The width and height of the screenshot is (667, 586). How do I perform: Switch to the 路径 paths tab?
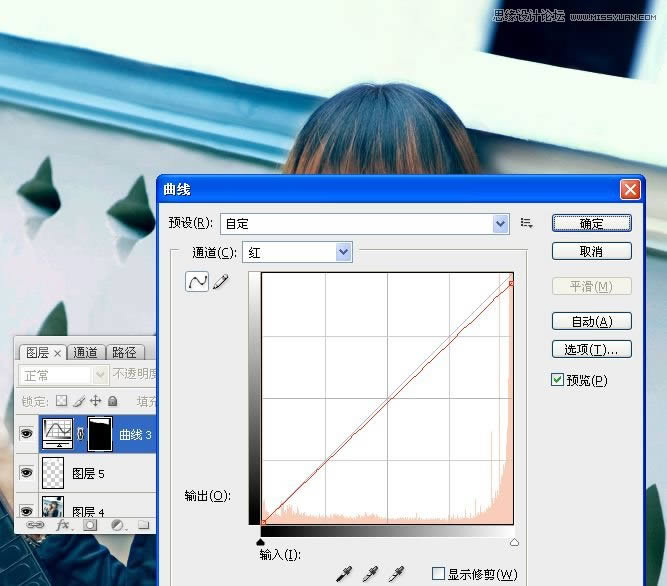(125, 353)
